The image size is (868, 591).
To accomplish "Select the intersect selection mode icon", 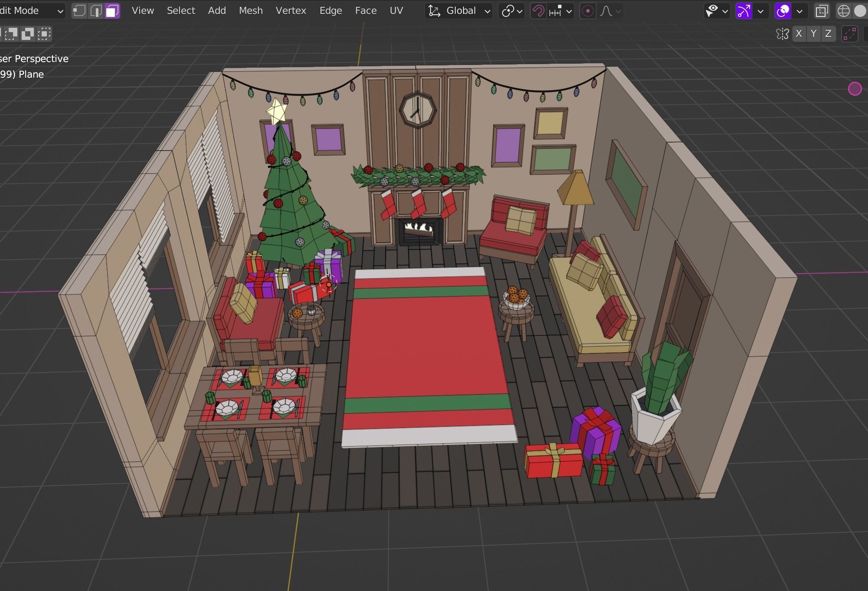I will pyautogui.click(x=44, y=33).
